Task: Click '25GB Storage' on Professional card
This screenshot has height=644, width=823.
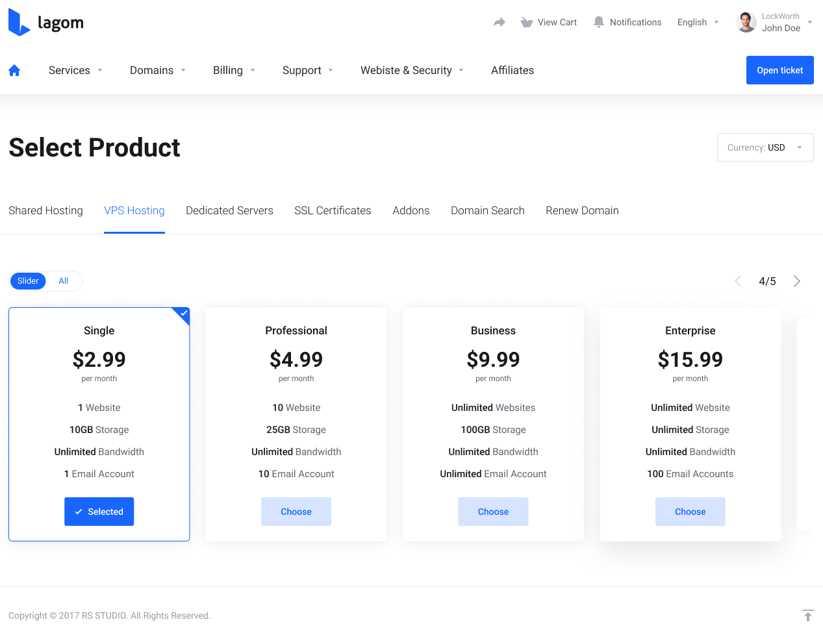Action: click(296, 430)
